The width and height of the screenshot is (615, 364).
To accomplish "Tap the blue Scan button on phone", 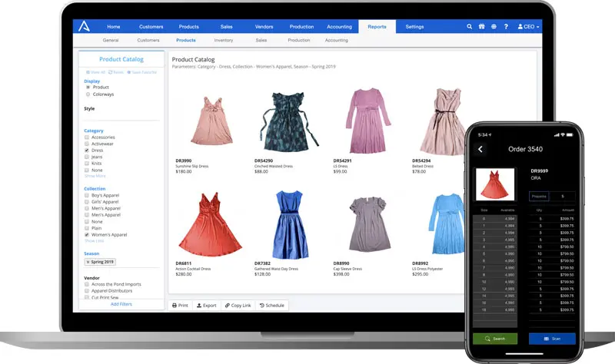I will [x=552, y=338].
